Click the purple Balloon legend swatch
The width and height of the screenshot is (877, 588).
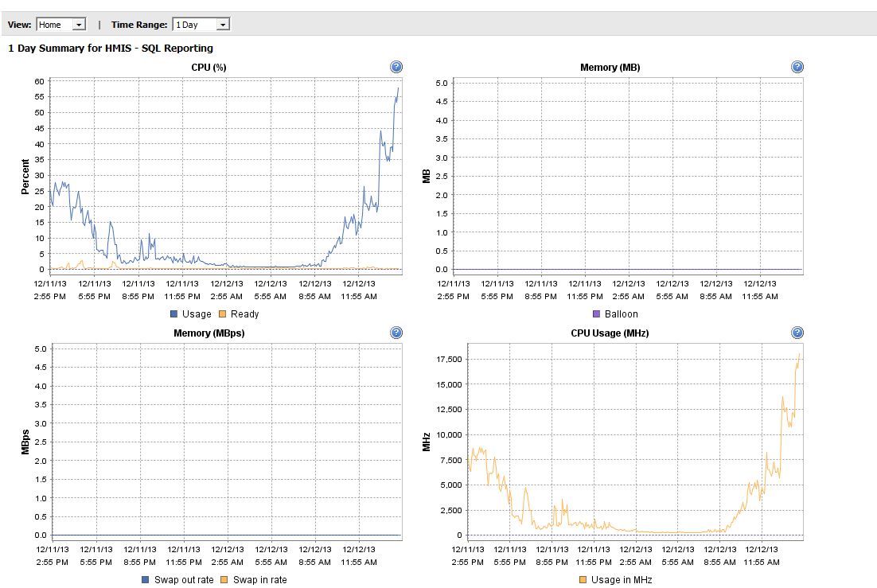click(x=597, y=314)
